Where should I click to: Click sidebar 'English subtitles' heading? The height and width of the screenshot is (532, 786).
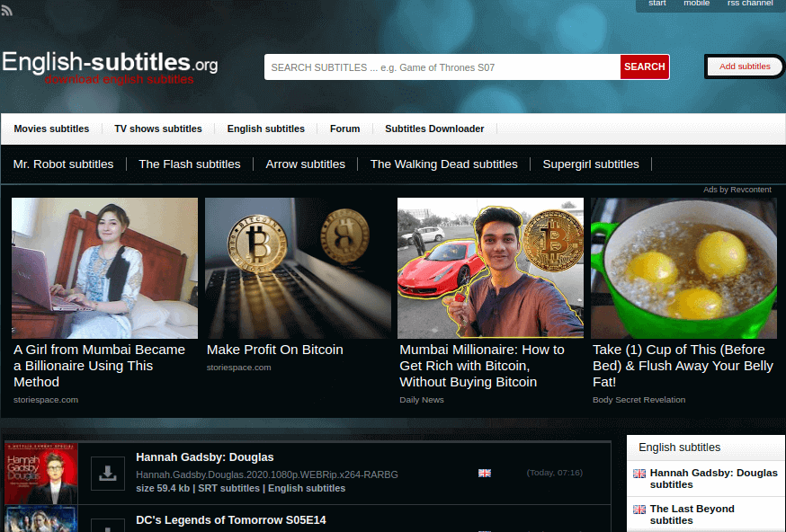[679, 448]
